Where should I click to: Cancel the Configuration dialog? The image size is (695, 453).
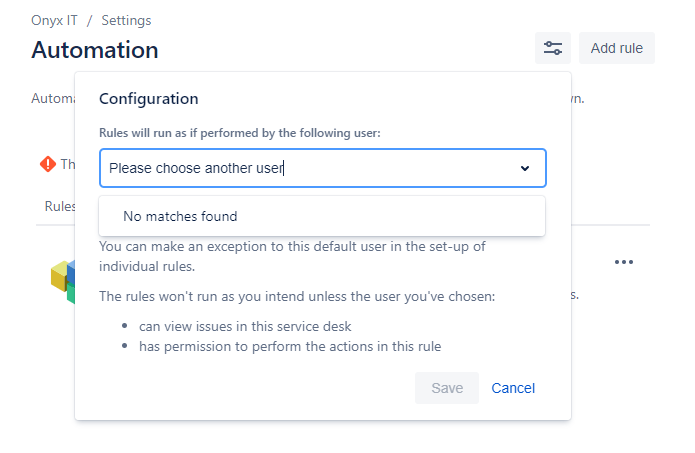[x=513, y=388]
